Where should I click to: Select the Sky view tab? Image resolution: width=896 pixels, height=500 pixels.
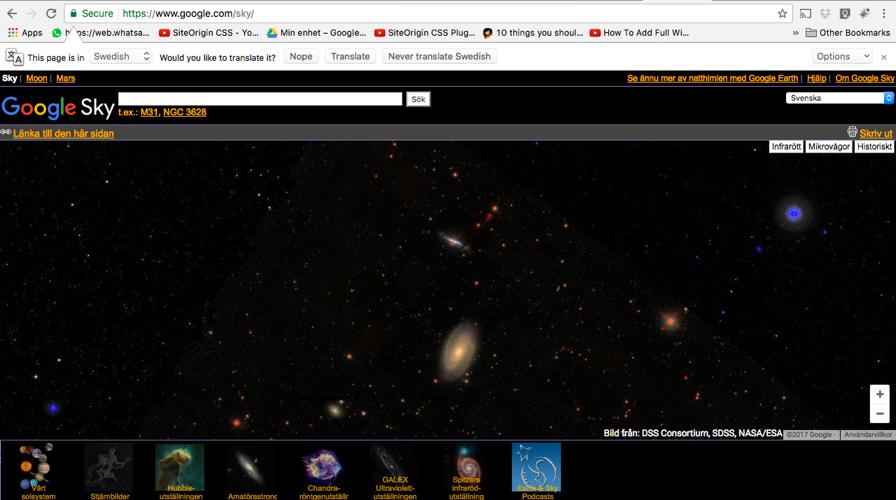coord(10,78)
